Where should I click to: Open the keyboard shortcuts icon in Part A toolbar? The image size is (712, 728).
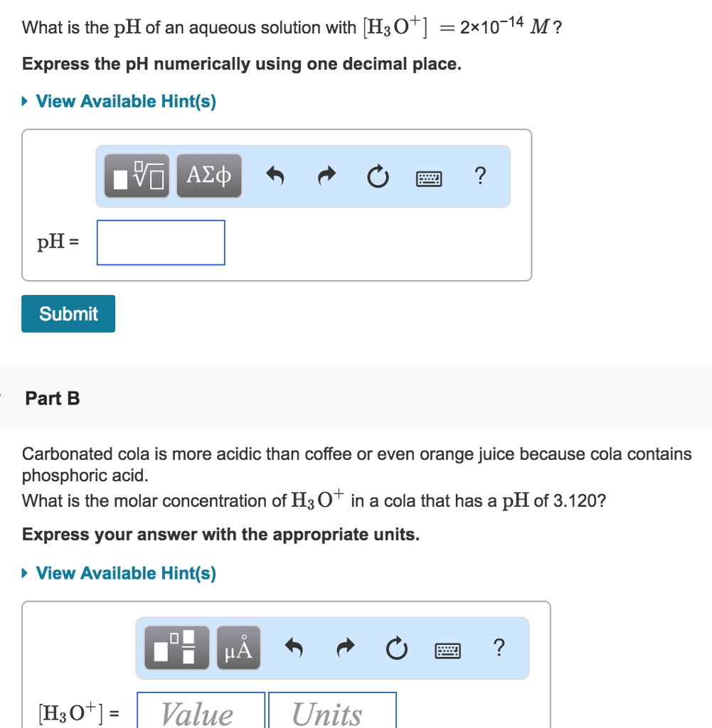tap(430, 177)
